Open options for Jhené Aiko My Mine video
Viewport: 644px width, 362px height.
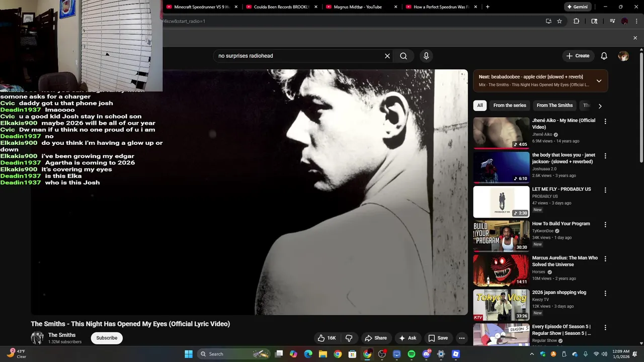coord(605,121)
